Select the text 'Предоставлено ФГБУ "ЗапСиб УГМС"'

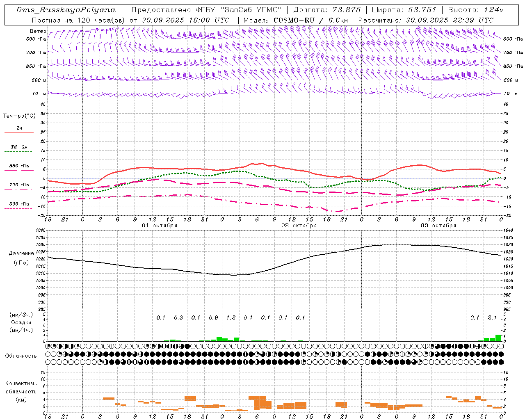(207, 10)
